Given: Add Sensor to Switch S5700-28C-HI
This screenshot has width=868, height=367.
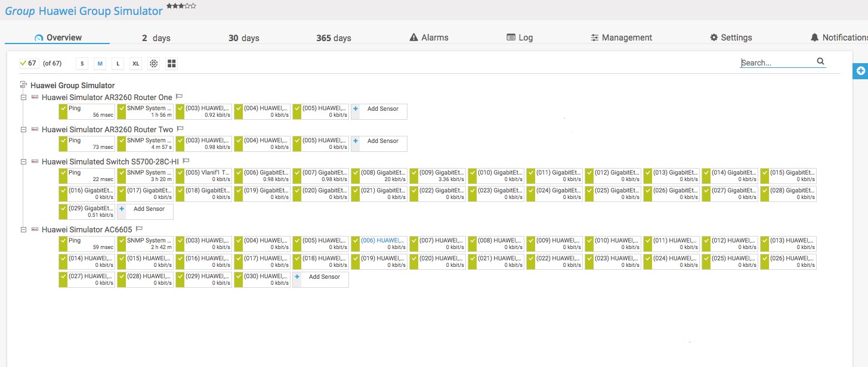Looking at the screenshot, I should click(146, 212).
